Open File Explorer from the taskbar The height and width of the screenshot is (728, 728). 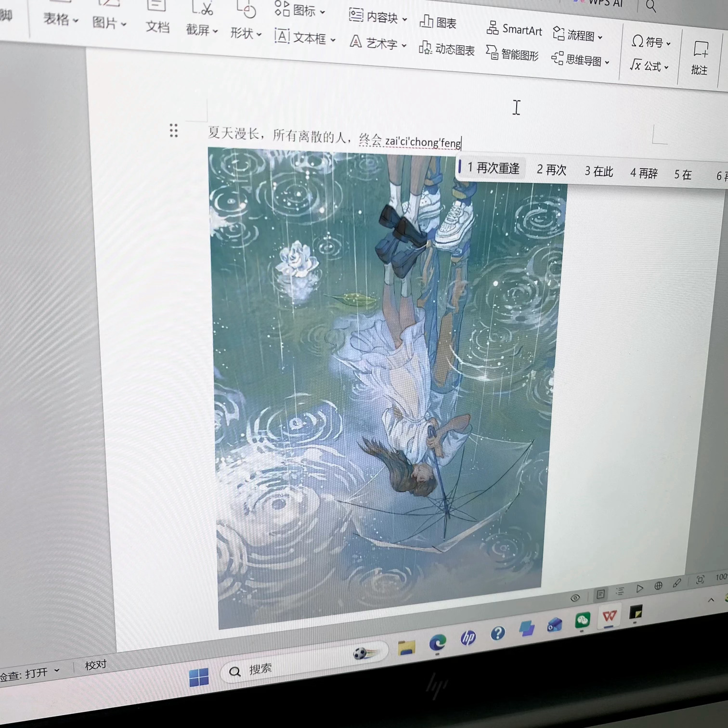406,648
